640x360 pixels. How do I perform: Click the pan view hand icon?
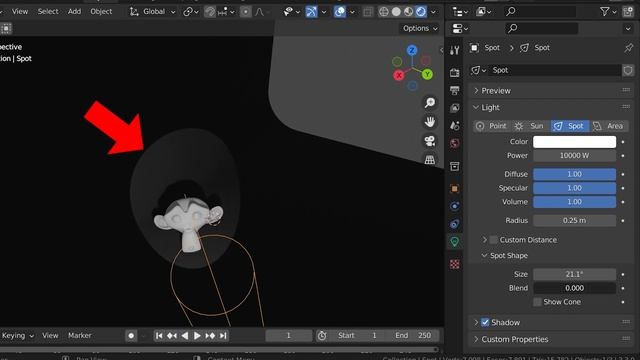pos(429,122)
